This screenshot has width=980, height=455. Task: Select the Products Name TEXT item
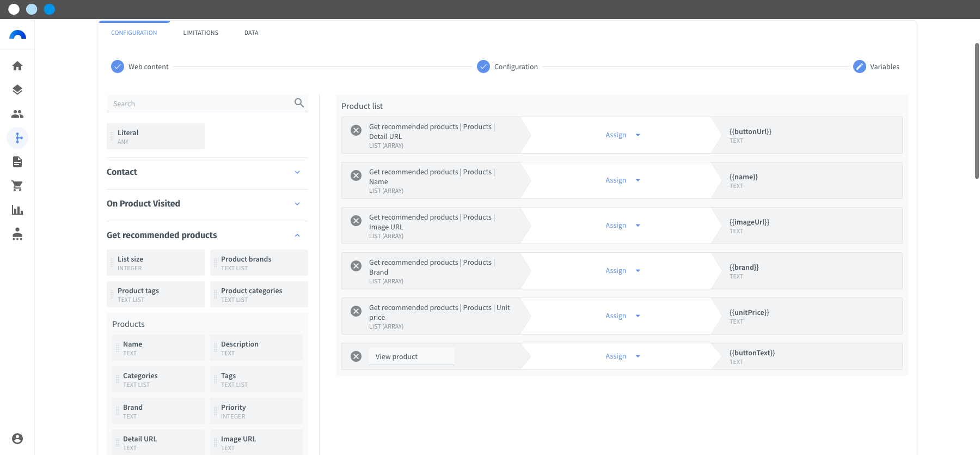pos(158,348)
